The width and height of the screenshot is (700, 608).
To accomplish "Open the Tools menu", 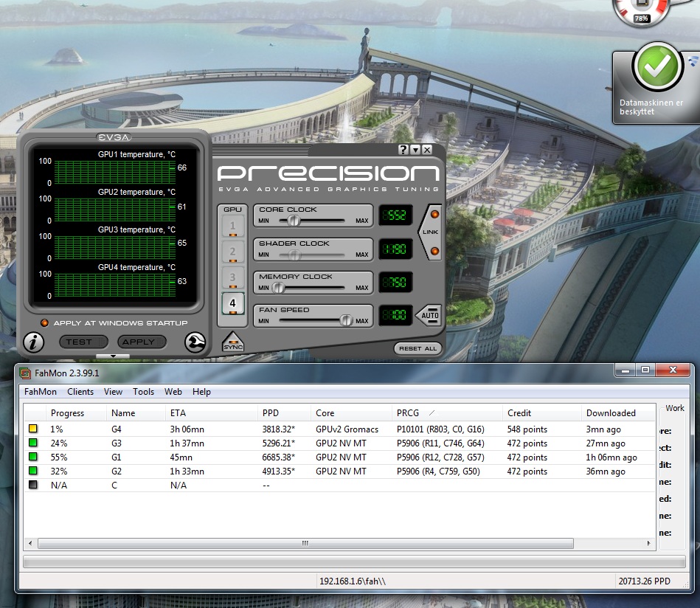I will 143,392.
